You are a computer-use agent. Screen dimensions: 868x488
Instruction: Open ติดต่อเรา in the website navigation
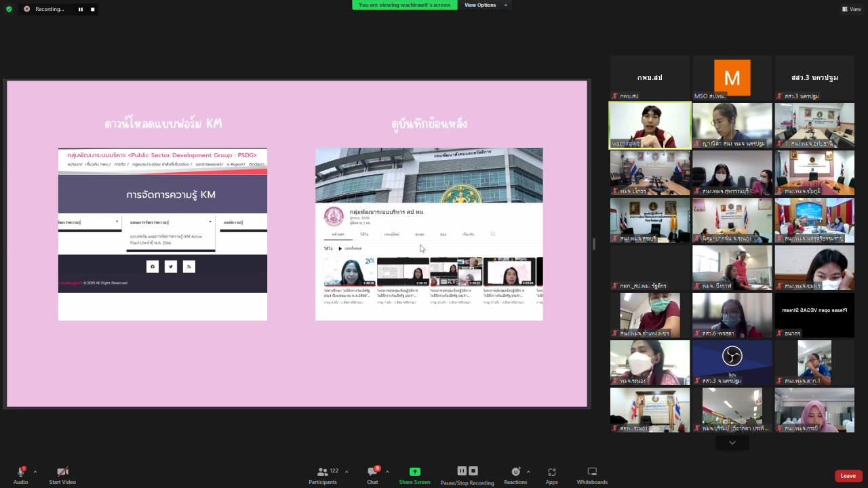256,164
